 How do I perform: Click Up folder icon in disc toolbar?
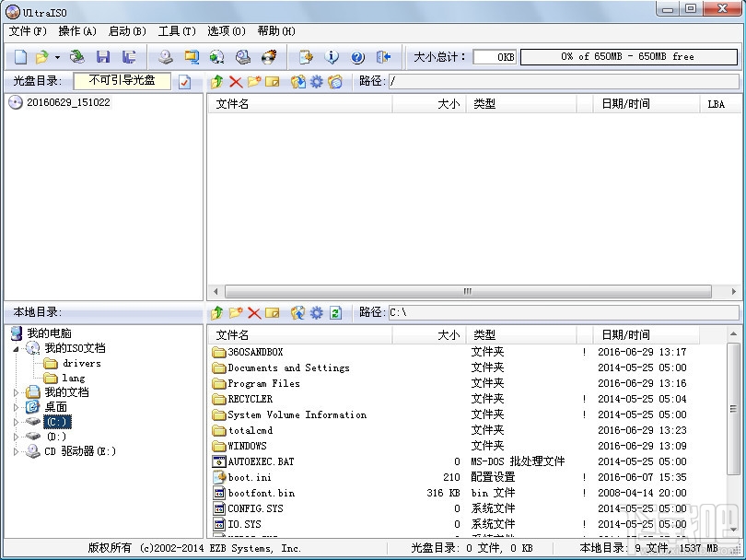coord(217,81)
